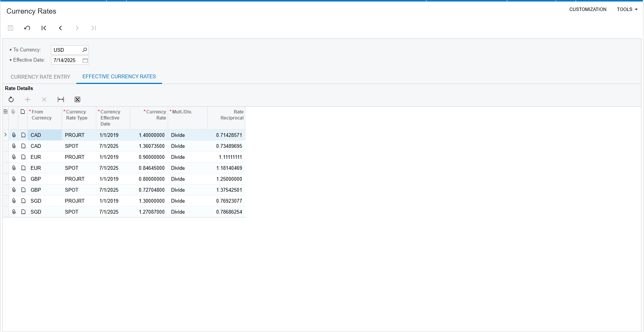Go to the previous record

60,28
